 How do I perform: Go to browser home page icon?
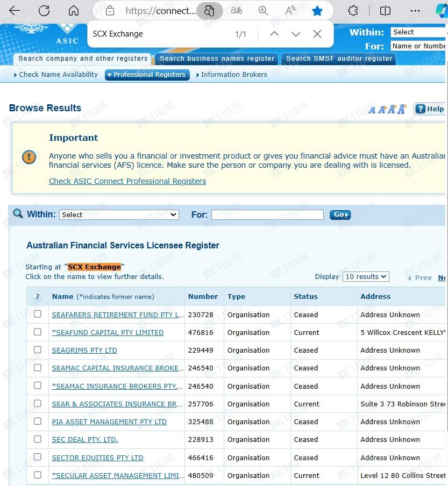point(74,11)
